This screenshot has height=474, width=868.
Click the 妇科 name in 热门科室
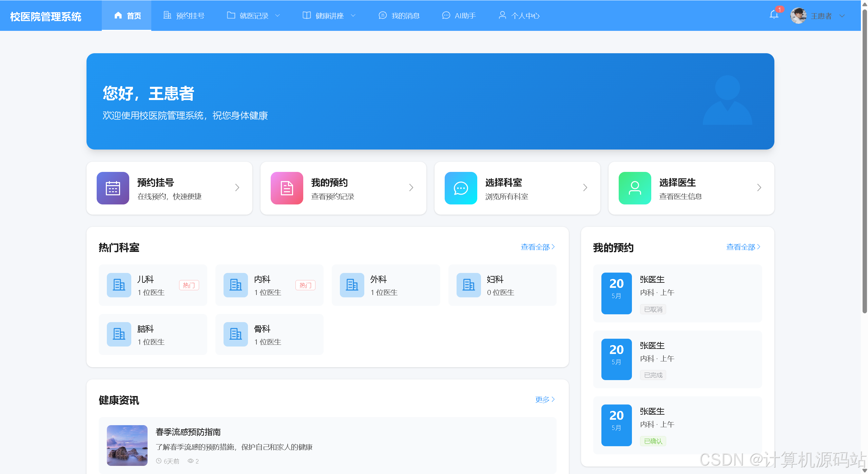click(x=495, y=279)
